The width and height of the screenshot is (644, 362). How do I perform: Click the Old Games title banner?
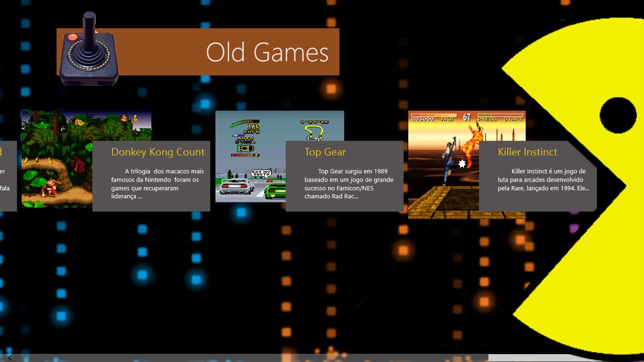click(198, 52)
